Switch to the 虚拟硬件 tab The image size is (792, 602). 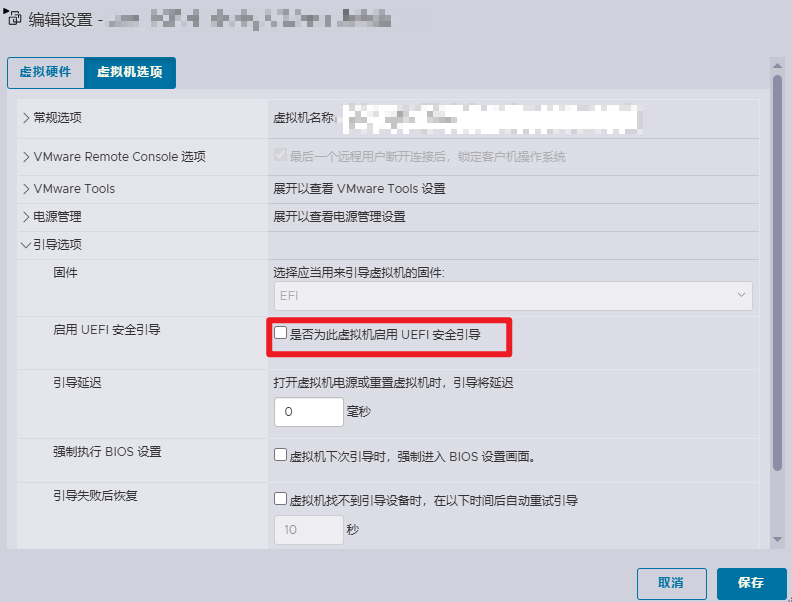coord(46,74)
